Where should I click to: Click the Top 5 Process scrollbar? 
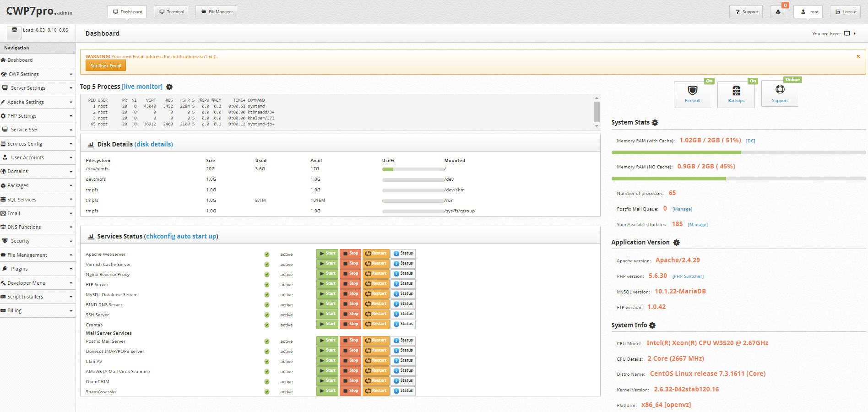(597, 112)
